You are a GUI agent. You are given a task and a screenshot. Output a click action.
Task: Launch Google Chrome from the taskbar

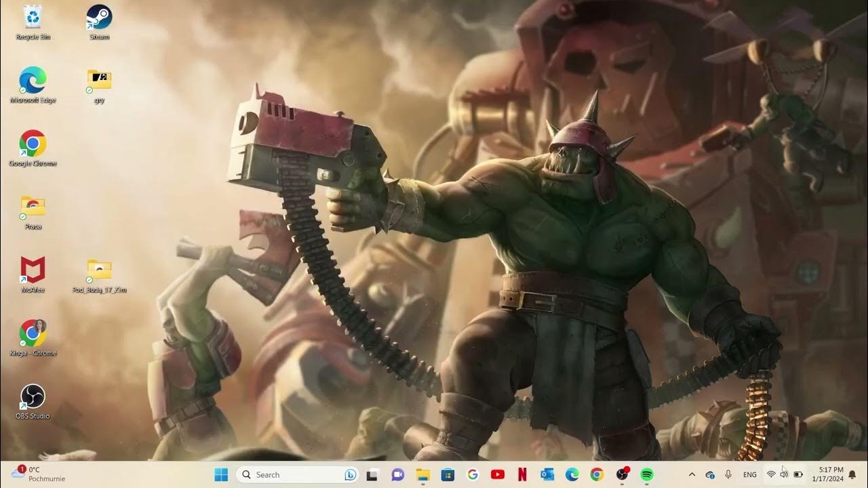coord(597,474)
